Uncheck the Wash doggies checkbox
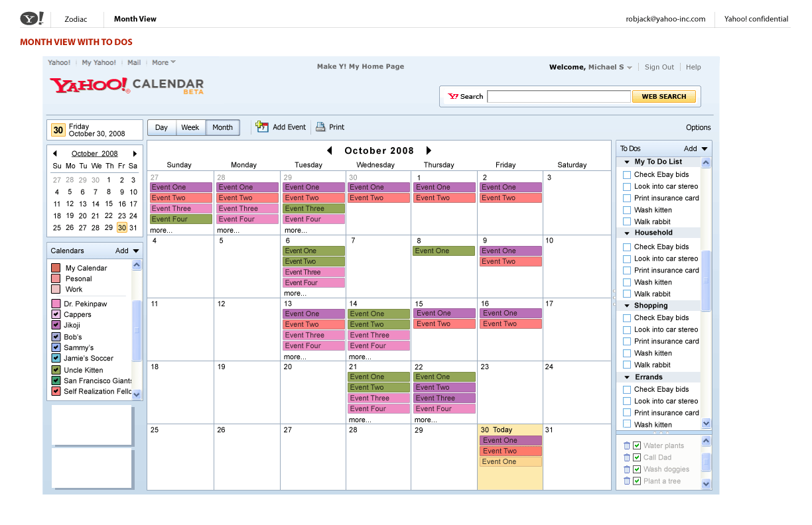This screenshot has width=812, height=525. tap(637, 469)
